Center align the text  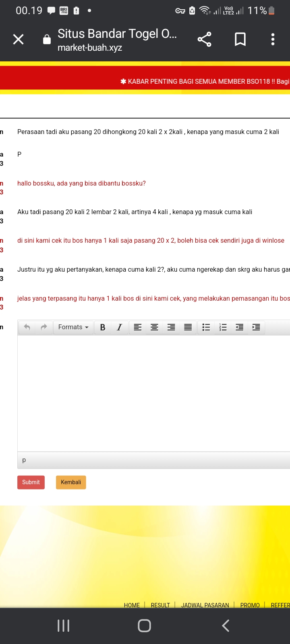pyautogui.click(x=154, y=327)
